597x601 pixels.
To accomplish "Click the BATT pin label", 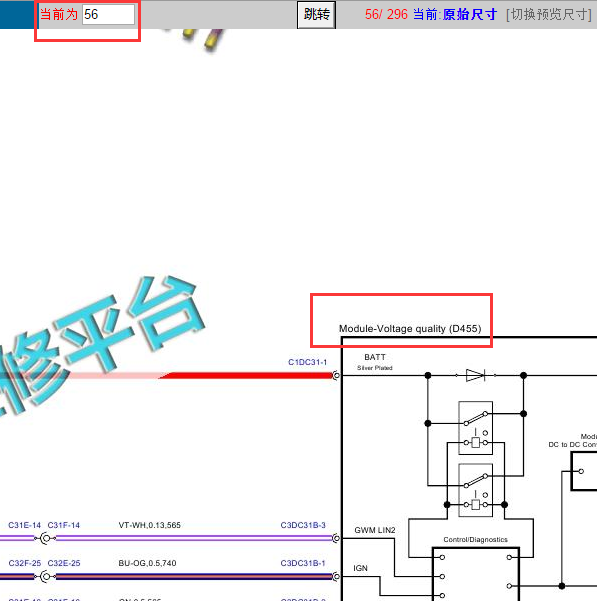I will point(375,357).
